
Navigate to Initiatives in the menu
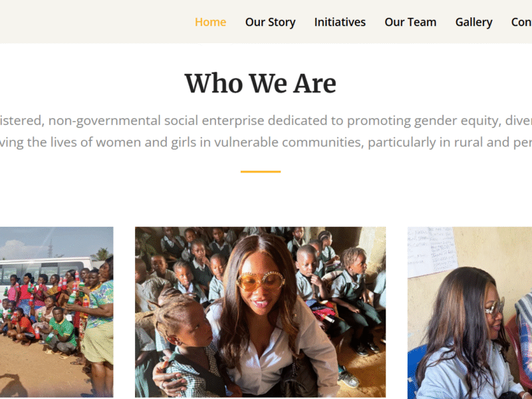[340, 22]
